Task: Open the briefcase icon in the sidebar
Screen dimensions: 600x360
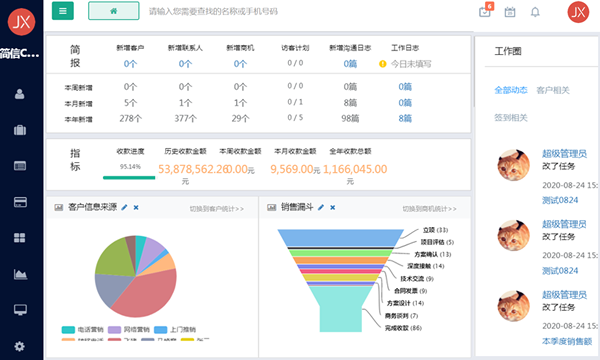Action: click(x=20, y=130)
